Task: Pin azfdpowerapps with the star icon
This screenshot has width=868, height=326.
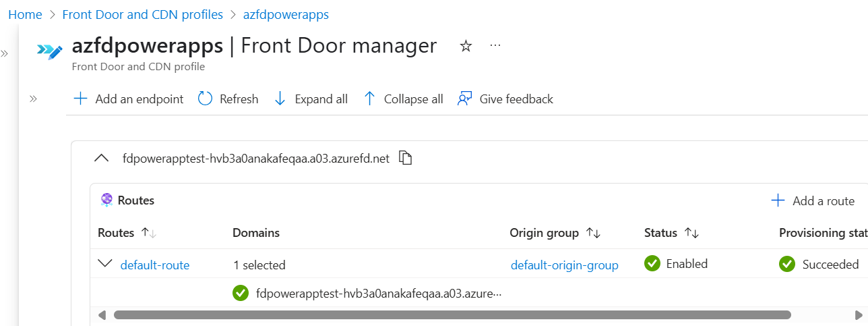Action: click(x=466, y=46)
